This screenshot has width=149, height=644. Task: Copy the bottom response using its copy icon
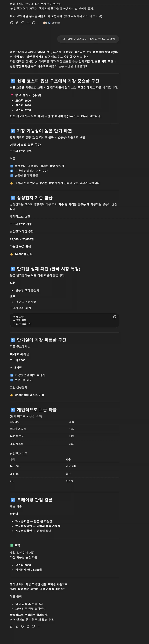[12, 626]
